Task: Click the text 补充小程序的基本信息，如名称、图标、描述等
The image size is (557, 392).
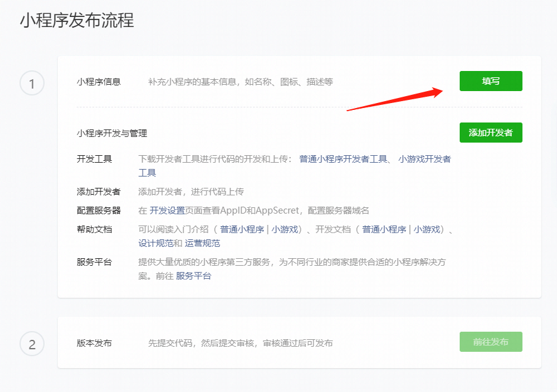Action: pos(241,82)
